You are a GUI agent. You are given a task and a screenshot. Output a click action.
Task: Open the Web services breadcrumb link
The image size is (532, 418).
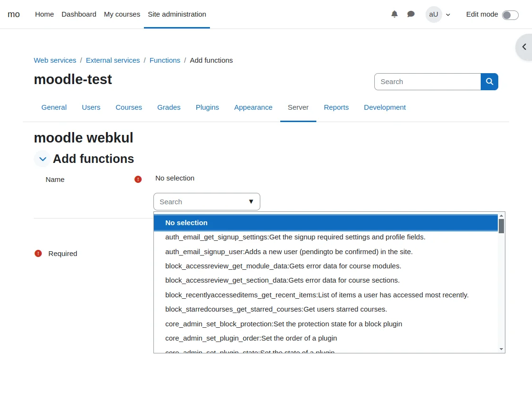tap(55, 60)
